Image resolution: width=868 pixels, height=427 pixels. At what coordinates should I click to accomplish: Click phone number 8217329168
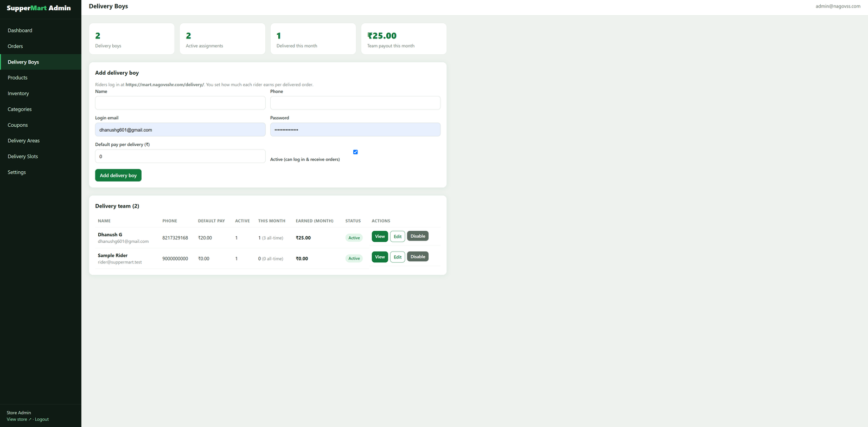pos(175,238)
